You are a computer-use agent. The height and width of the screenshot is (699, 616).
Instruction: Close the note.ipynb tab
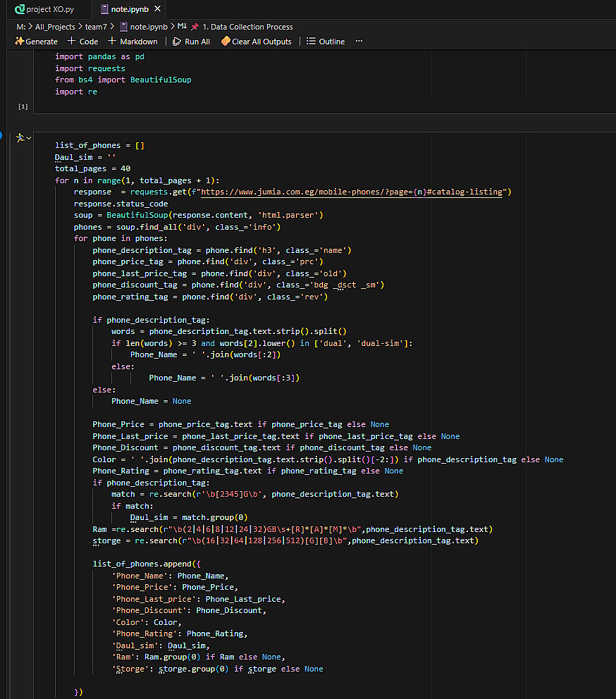coord(157,9)
